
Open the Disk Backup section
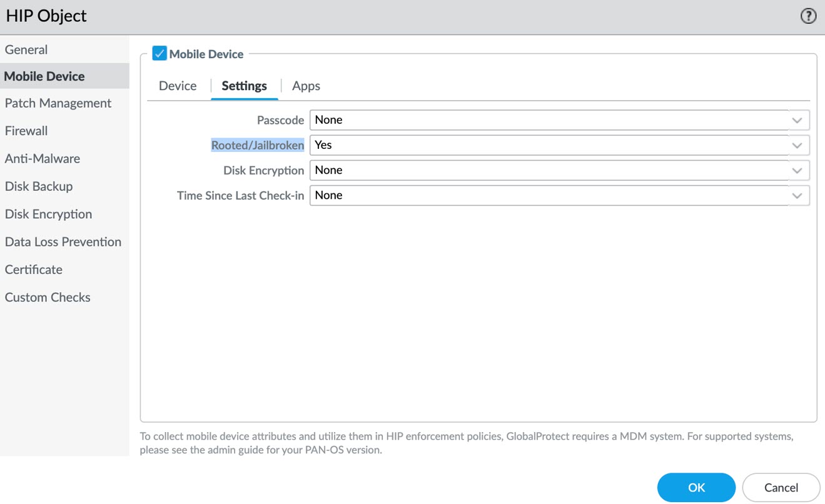coord(39,186)
